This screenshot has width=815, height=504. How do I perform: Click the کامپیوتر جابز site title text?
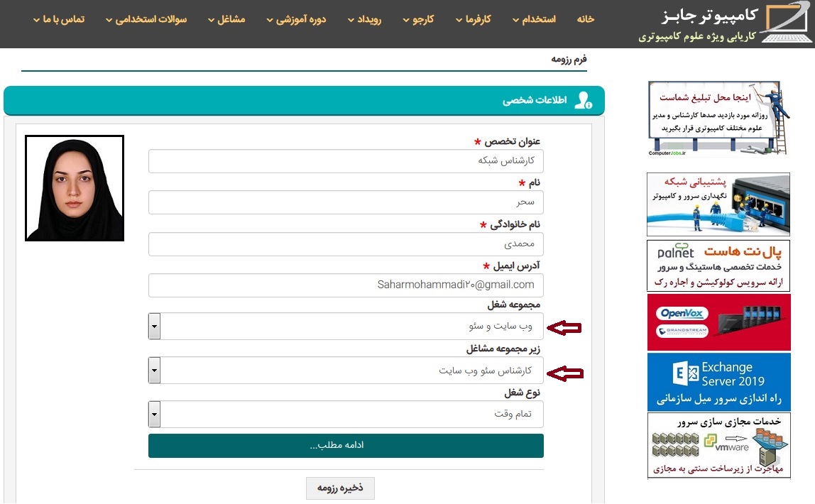click(x=709, y=15)
